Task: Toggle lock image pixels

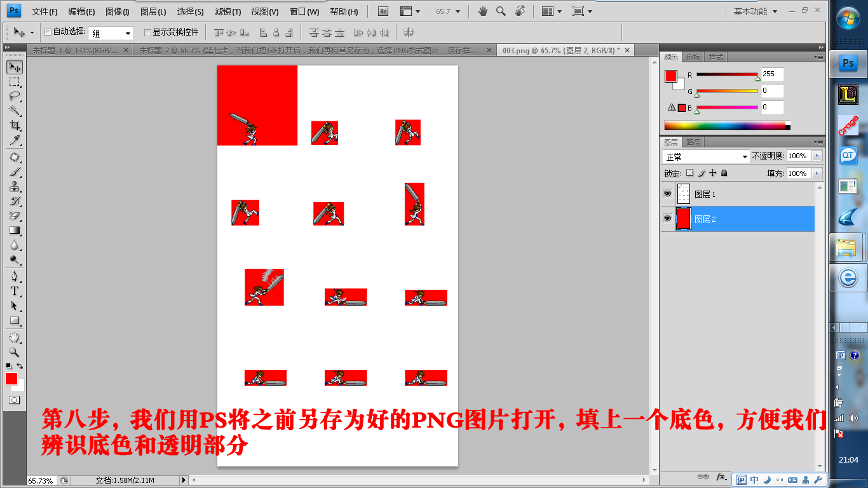Action: [x=702, y=173]
